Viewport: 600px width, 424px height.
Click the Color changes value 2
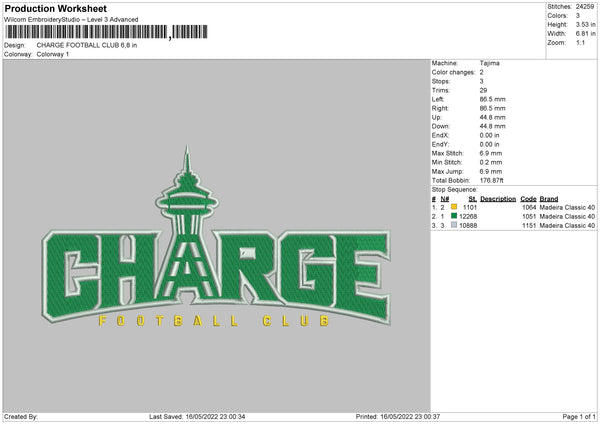point(481,72)
